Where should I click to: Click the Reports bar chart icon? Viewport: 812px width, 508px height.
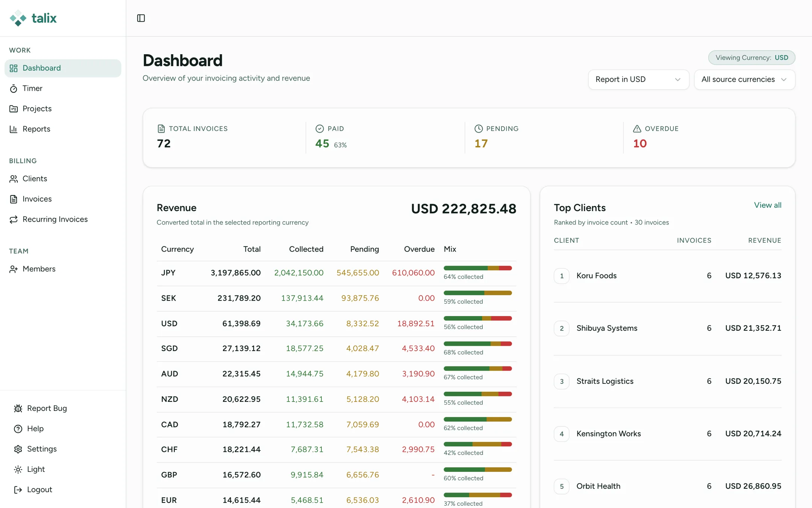[x=14, y=129]
